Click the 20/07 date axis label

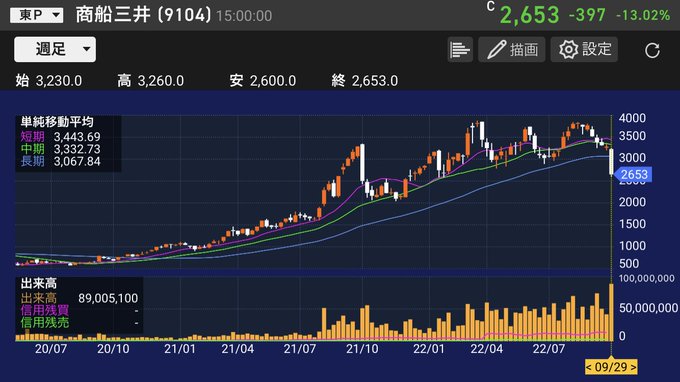click(x=51, y=349)
